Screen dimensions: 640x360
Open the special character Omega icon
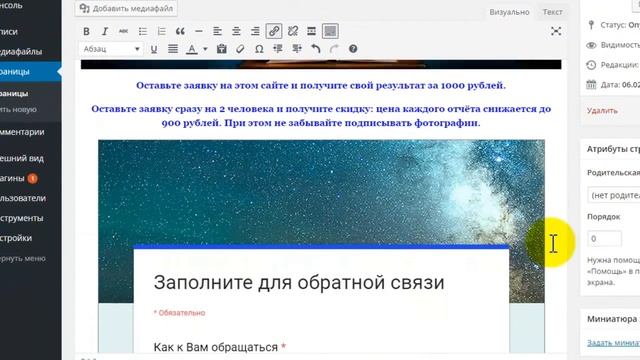tap(259, 49)
